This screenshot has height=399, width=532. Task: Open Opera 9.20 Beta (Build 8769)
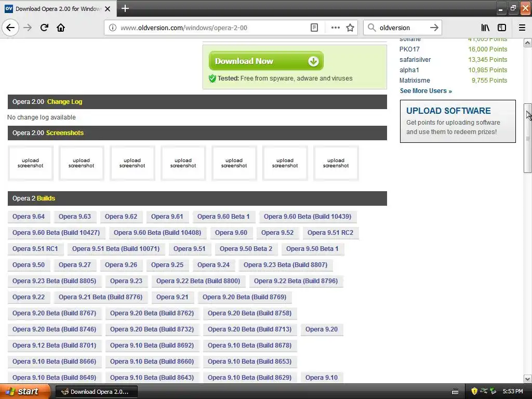[x=244, y=297]
